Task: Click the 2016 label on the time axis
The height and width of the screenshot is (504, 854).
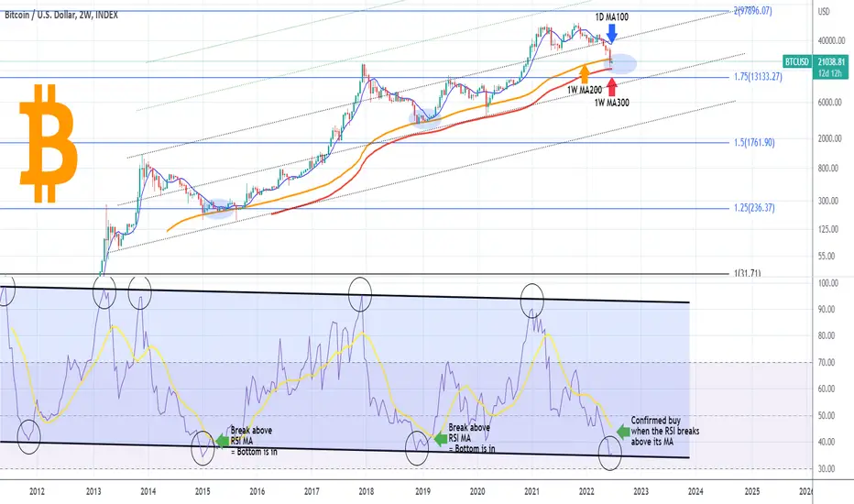Action: coord(257,491)
